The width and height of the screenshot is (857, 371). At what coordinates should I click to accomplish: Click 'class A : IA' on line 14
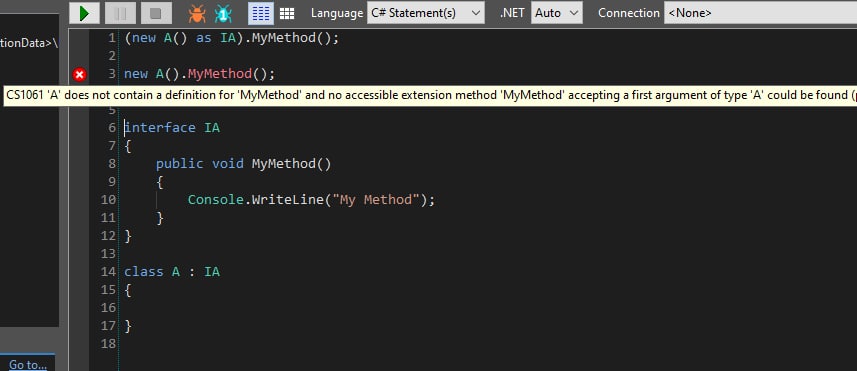click(172, 272)
